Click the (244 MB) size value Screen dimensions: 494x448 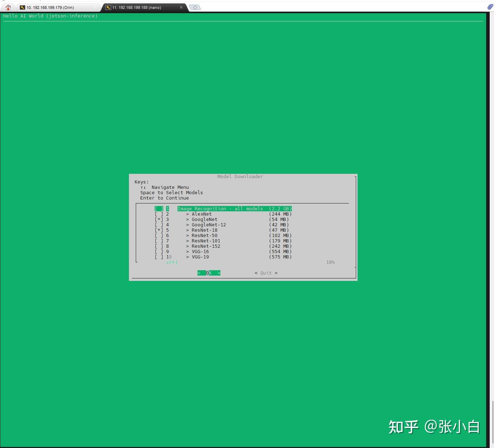tap(280, 214)
